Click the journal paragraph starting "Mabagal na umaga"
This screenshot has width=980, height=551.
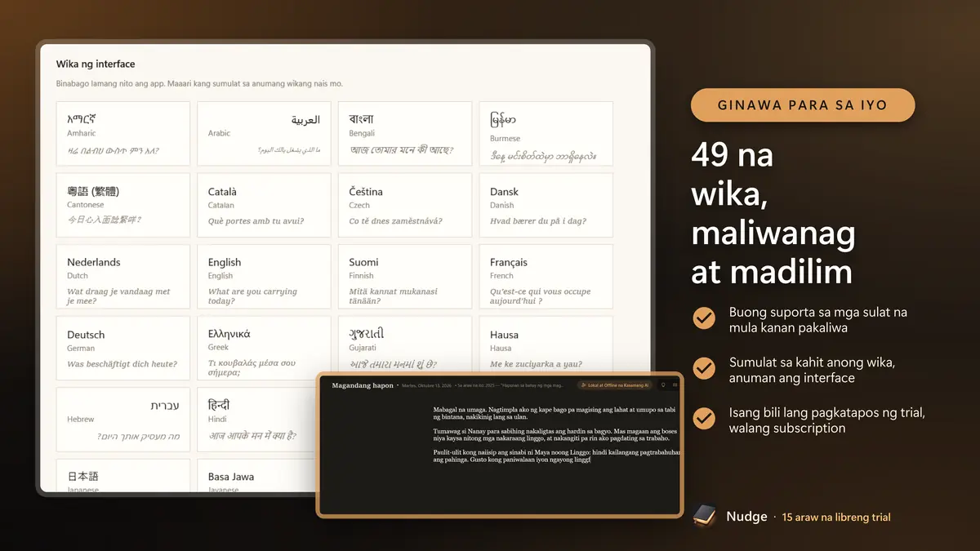point(555,414)
